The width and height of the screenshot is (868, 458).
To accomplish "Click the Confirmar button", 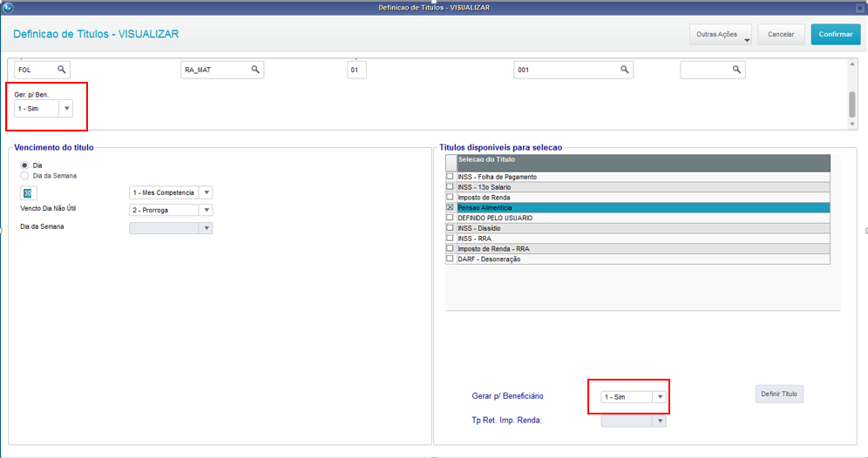I will [x=836, y=34].
